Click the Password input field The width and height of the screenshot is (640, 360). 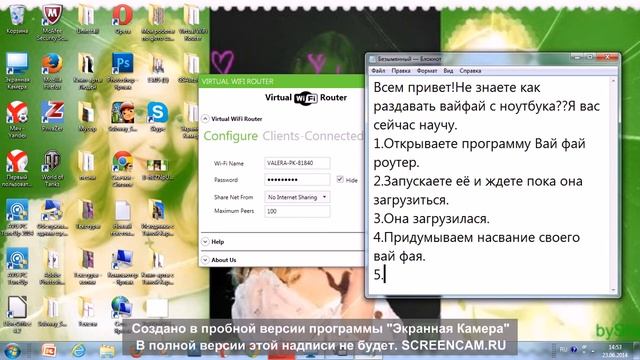pyautogui.click(x=297, y=180)
